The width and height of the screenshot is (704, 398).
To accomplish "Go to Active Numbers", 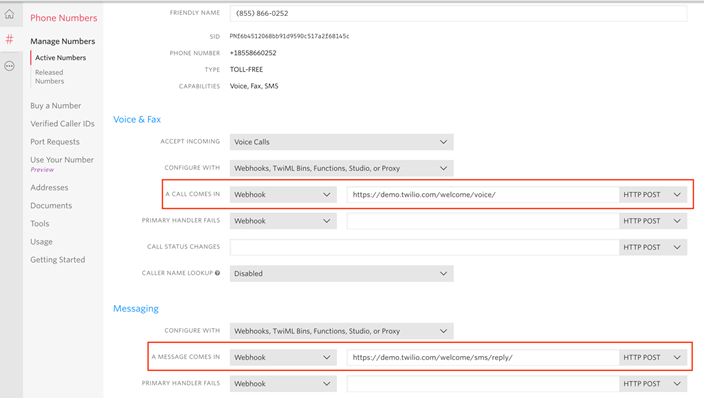I will [61, 57].
